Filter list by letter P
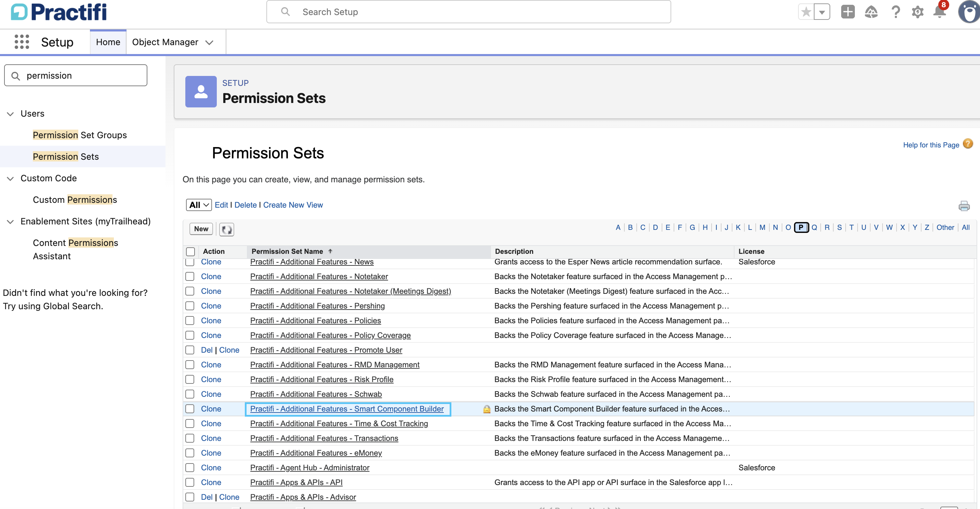 pyautogui.click(x=801, y=228)
